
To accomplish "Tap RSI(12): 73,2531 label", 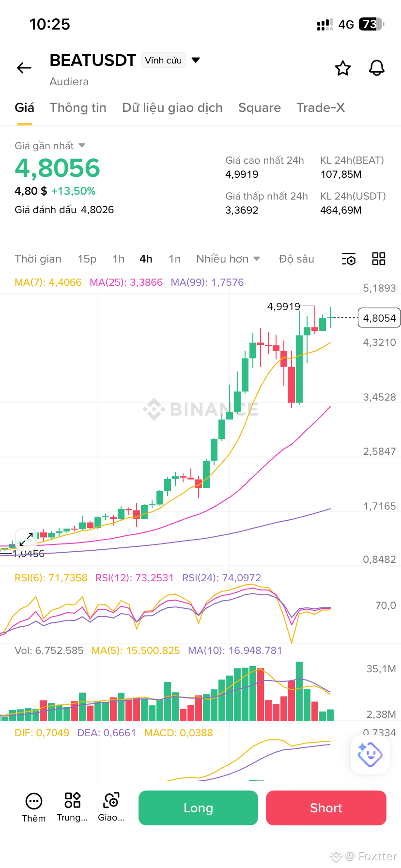I will (x=135, y=578).
